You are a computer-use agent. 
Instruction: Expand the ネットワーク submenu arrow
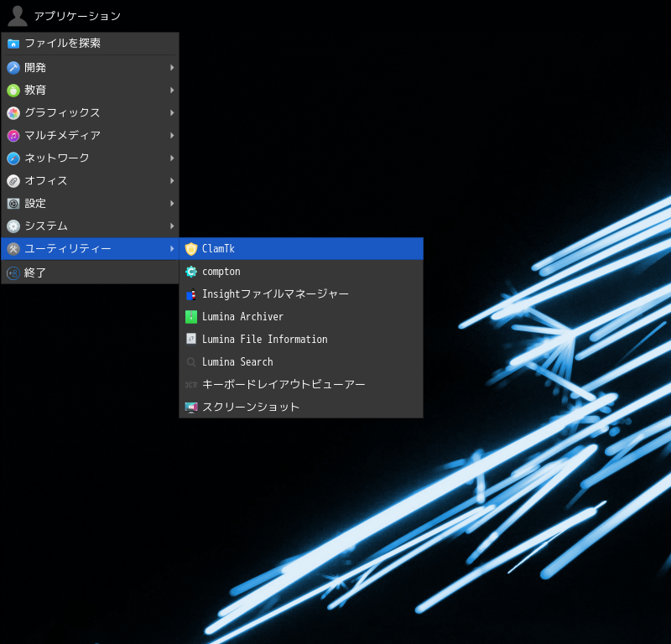pos(172,158)
